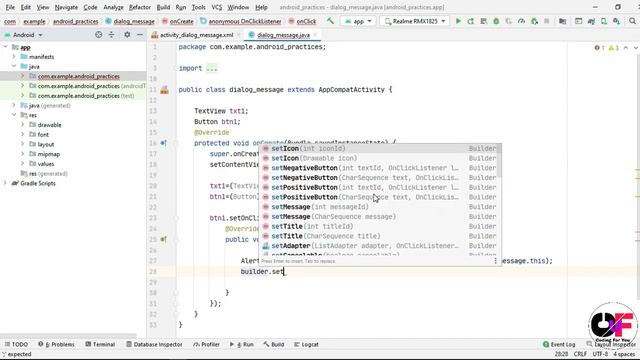Click the warning count indicator in editor corner
640x360 pixels.
click(614, 48)
